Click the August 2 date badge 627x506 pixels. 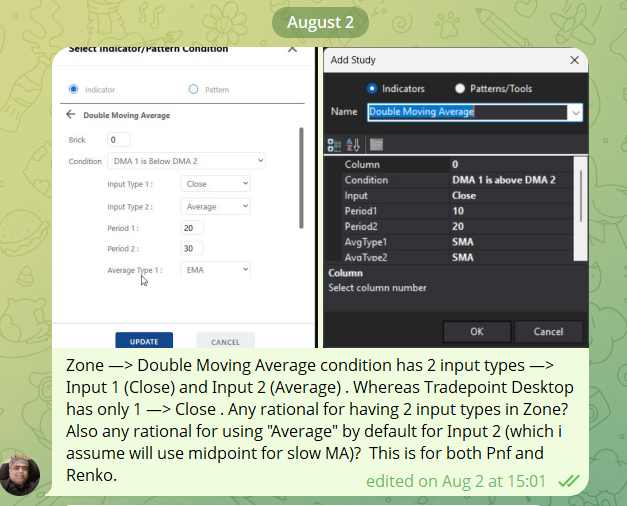[320, 22]
